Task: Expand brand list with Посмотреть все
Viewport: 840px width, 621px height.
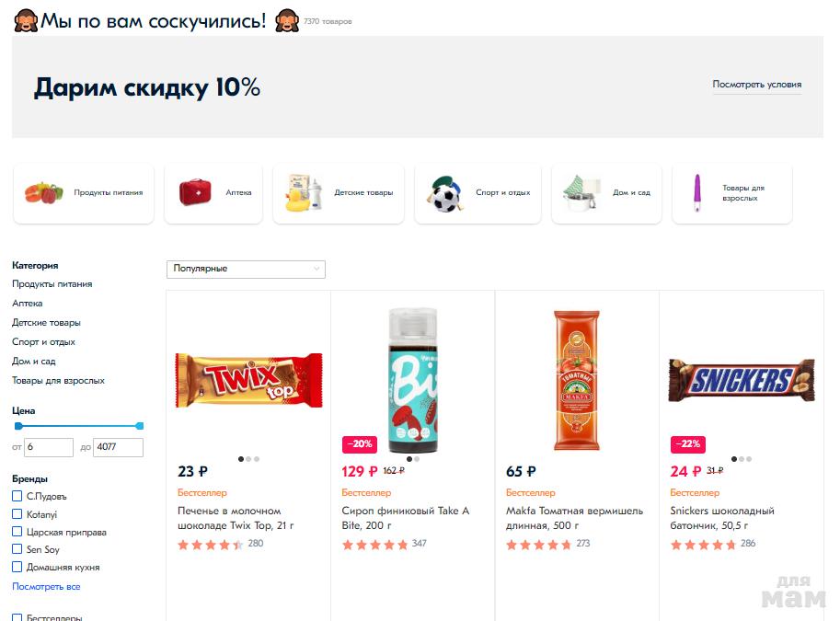Action: click(46, 587)
